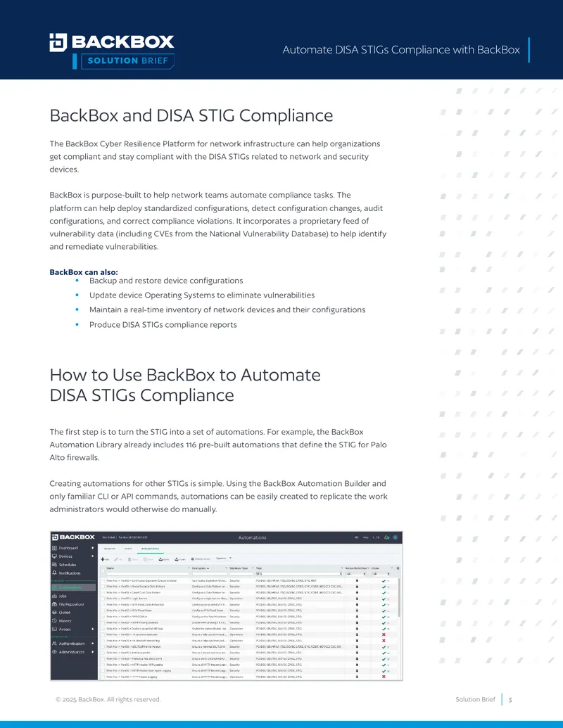Click the Description filter input field
The image size is (563, 728).
(210, 574)
